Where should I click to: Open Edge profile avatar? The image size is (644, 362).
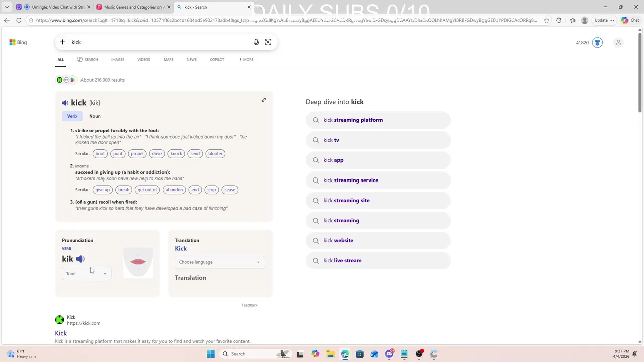[585, 20]
